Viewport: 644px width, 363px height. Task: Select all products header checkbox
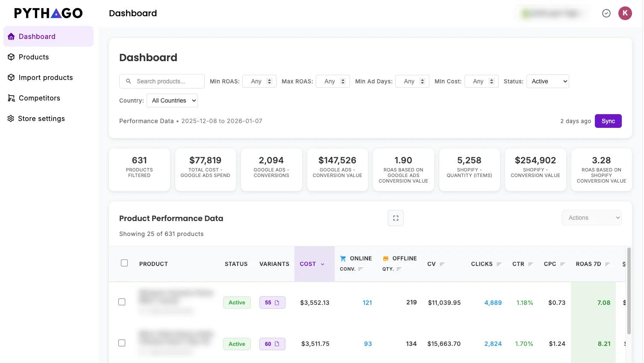coord(124,263)
